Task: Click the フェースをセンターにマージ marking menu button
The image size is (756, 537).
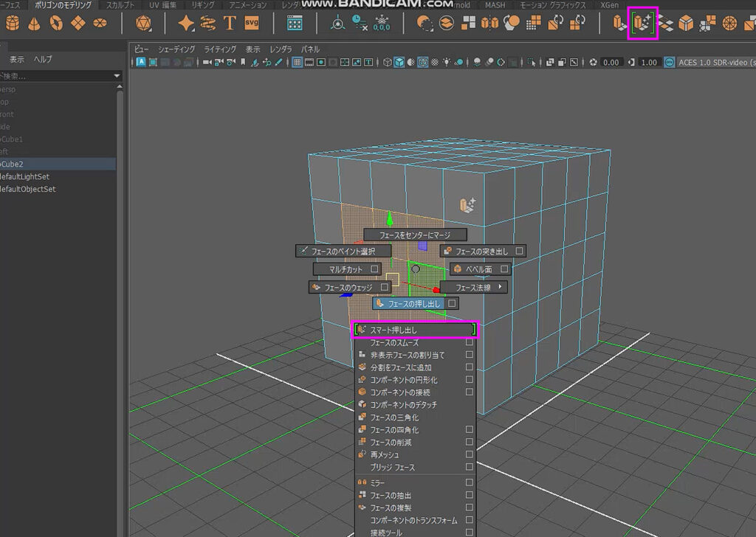Action: pyautogui.click(x=415, y=235)
